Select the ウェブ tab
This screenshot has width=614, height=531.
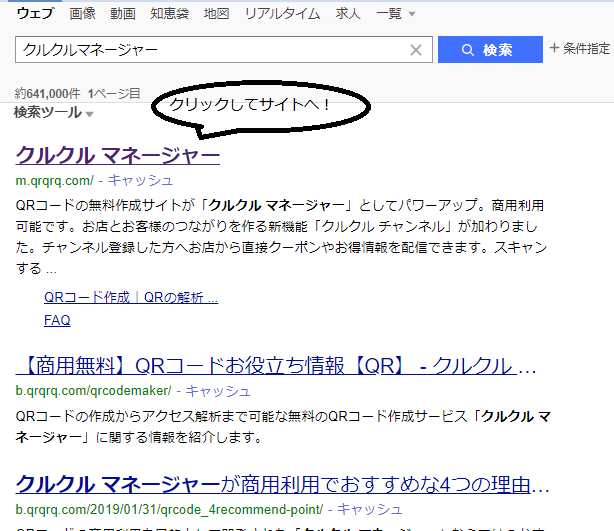[35, 14]
